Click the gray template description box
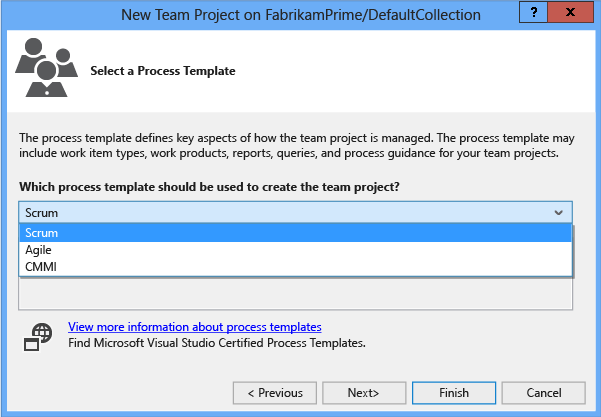 (295, 292)
